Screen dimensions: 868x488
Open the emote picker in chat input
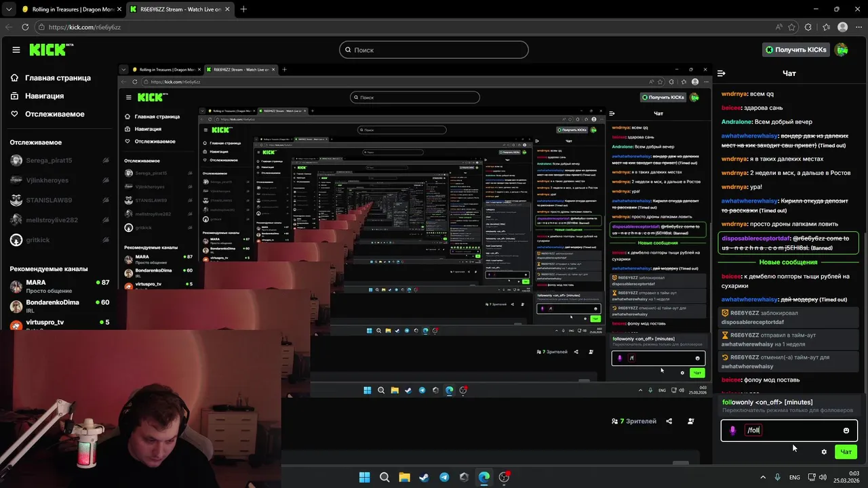846,430
